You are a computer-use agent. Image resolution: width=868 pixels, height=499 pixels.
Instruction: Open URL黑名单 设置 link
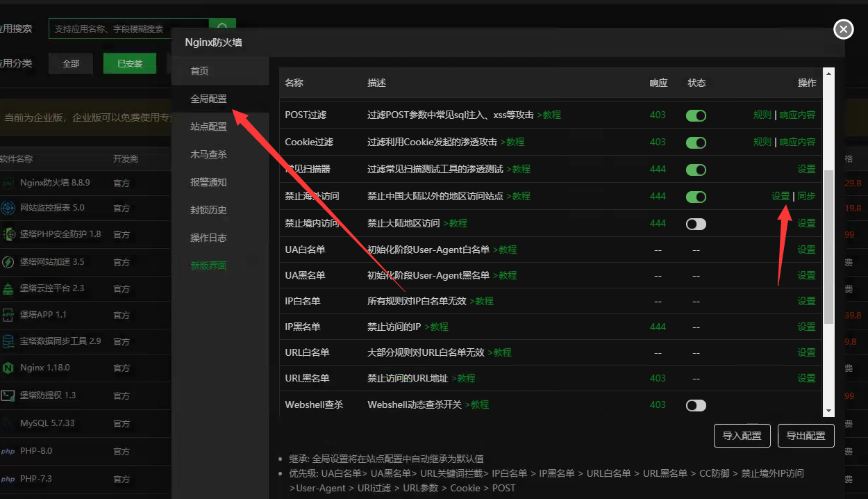point(806,378)
